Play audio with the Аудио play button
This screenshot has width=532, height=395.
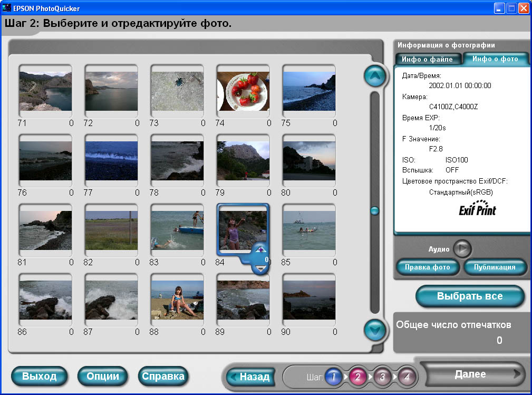point(462,249)
